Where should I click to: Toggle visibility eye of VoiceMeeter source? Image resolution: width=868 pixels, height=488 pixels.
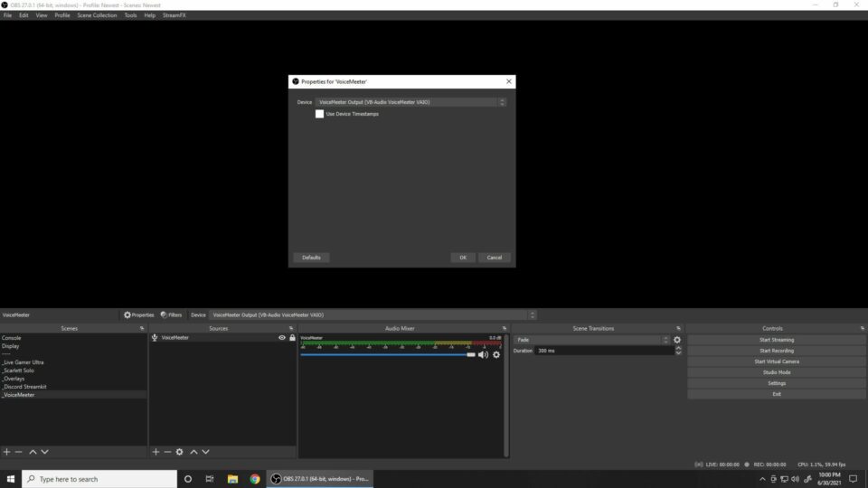point(282,337)
